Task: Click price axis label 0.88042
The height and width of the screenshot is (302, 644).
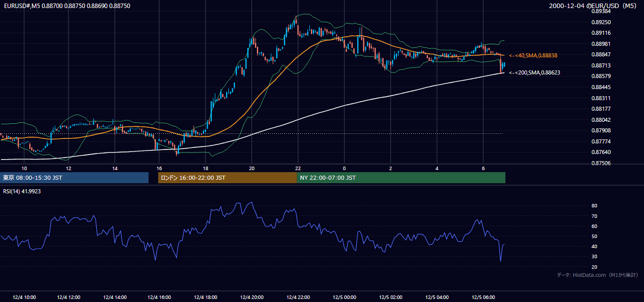Action: coord(601,120)
